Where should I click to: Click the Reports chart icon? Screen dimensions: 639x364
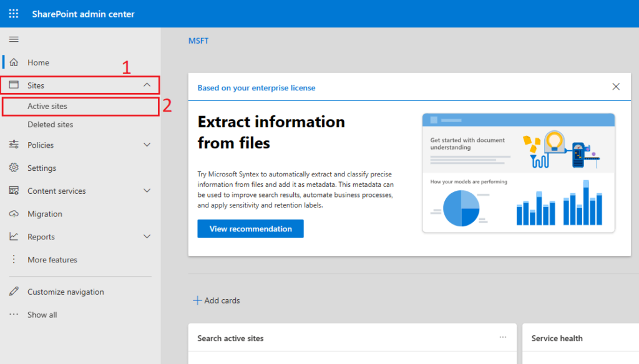(x=14, y=236)
